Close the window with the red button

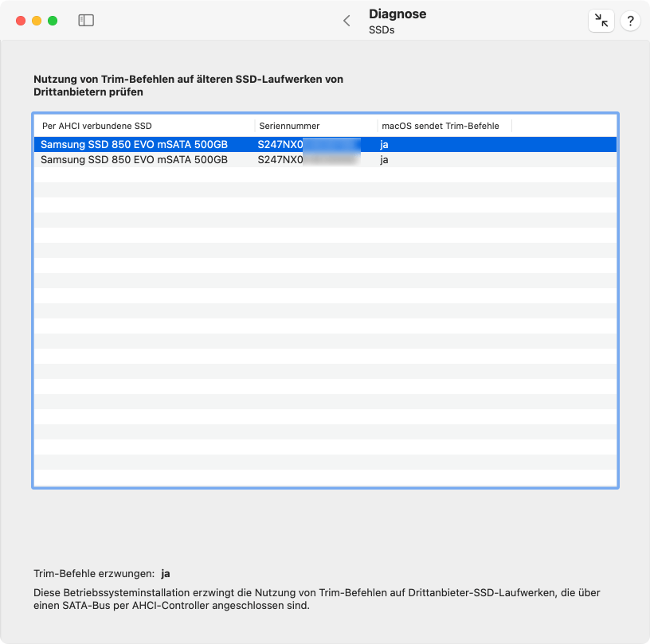tap(21, 21)
